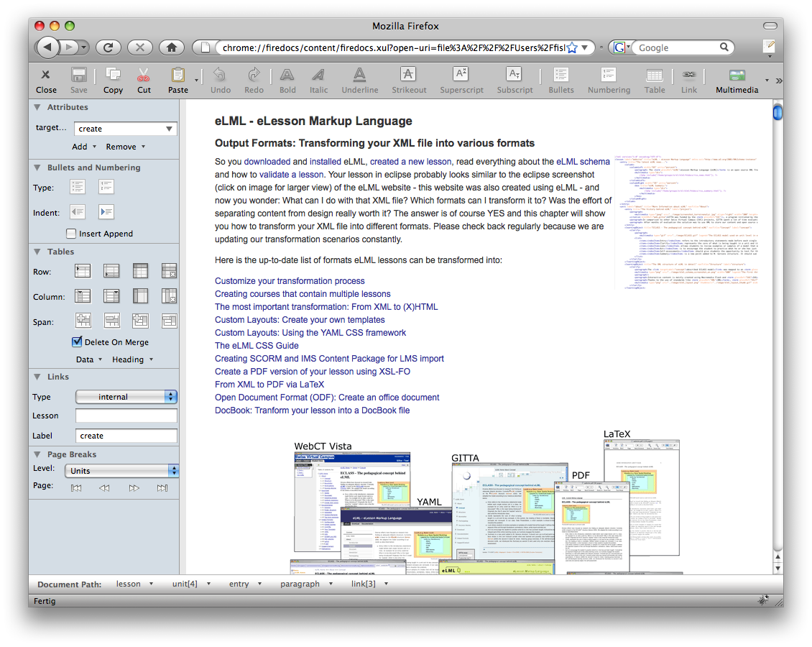812x647 pixels.
Task: Reload the page with refresh button
Action: (x=109, y=47)
